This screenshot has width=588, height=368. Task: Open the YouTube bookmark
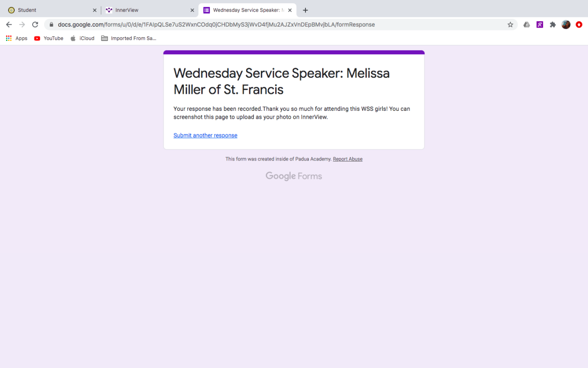49,39
